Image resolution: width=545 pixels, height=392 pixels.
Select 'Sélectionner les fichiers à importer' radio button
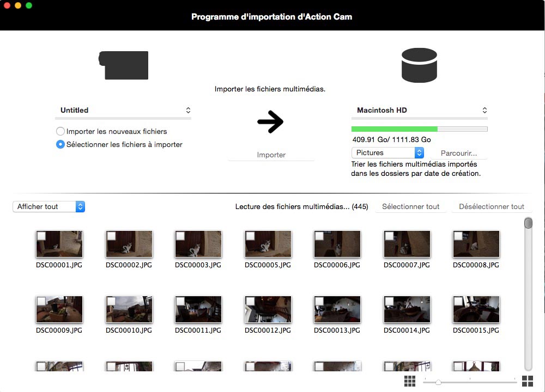coord(60,144)
